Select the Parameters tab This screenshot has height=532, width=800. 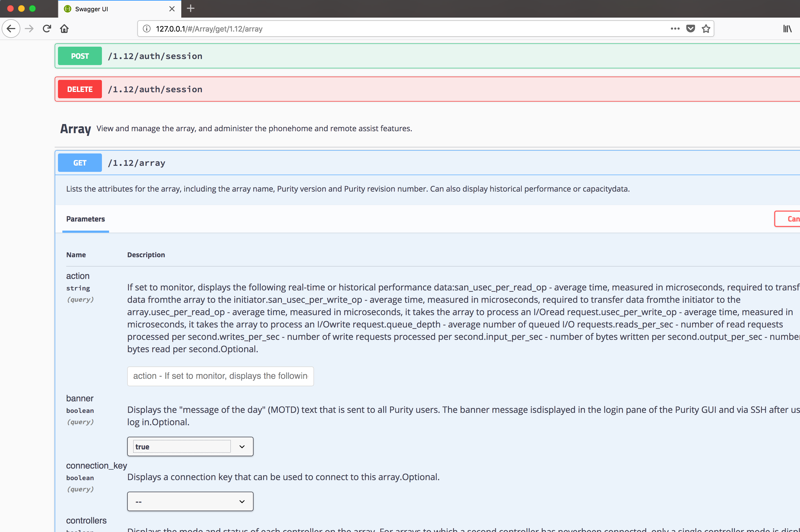click(x=85, y=219)
